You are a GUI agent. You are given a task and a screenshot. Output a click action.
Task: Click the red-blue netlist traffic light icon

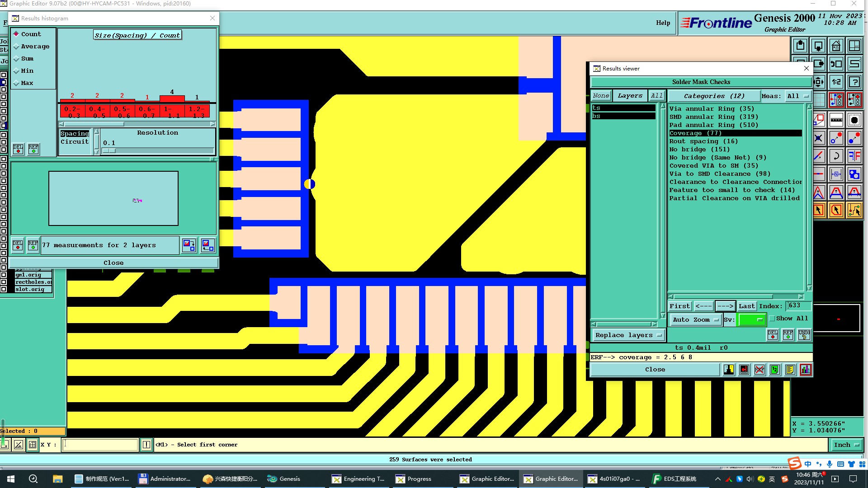(x=836, y=99)
